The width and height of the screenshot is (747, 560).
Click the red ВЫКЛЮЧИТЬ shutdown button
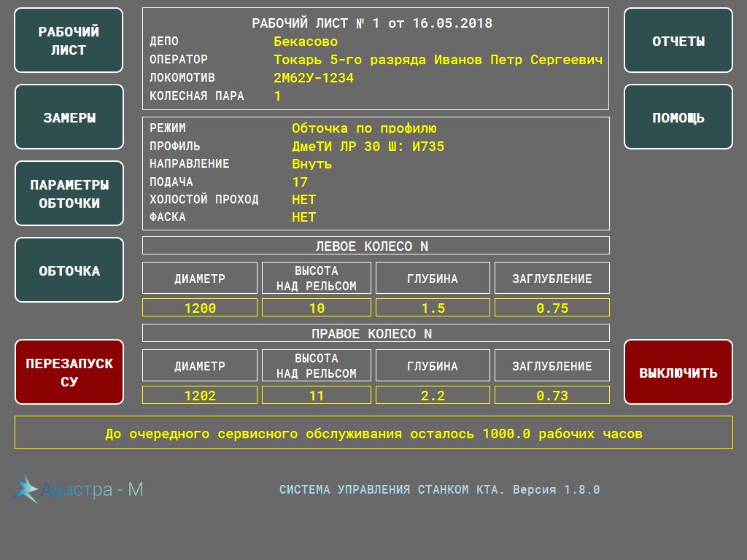click(678, 372)
